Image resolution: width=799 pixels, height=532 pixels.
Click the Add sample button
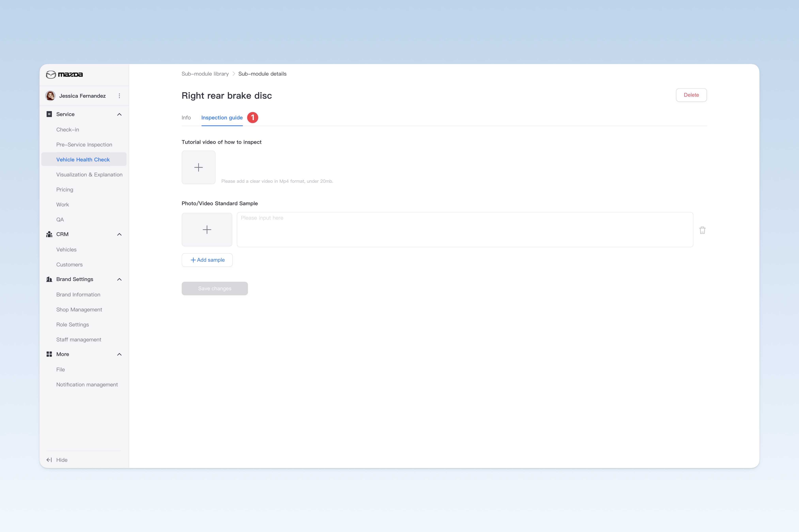207,260
